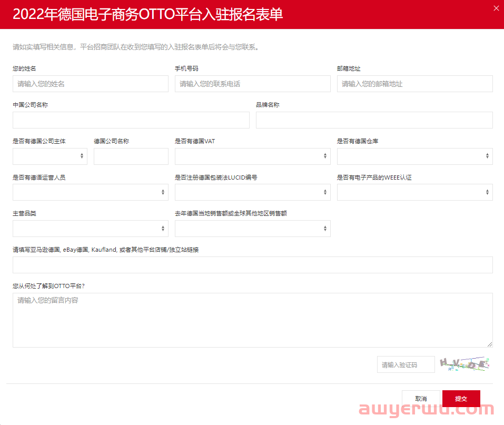The height and width of the screenshot is (425, 504).
Task: Open the 是否有德国仓库 dropdown
Action: 414,156
